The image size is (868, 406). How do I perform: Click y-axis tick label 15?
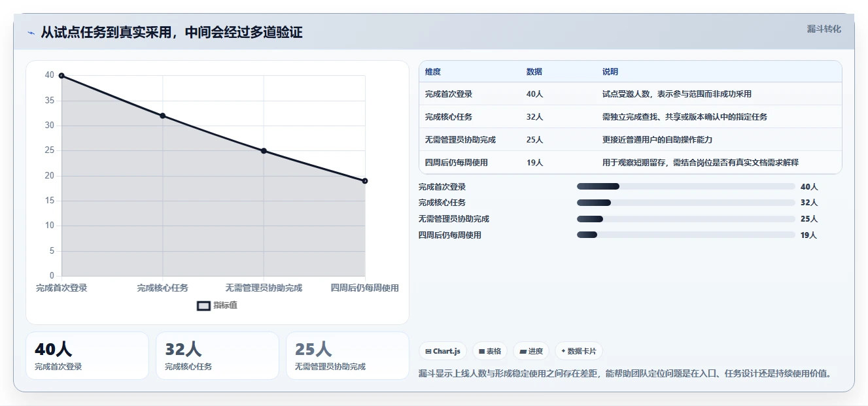coord(50,201)
